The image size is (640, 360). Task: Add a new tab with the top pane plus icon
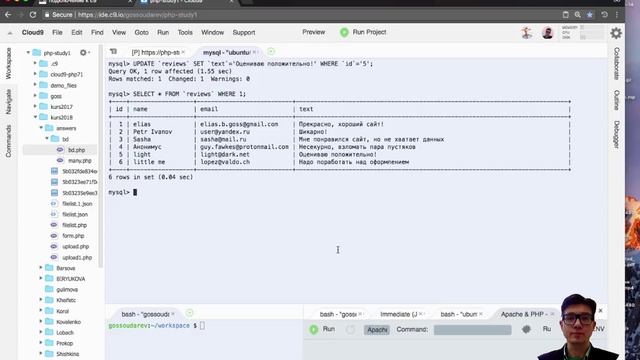[x=271, y=51]
